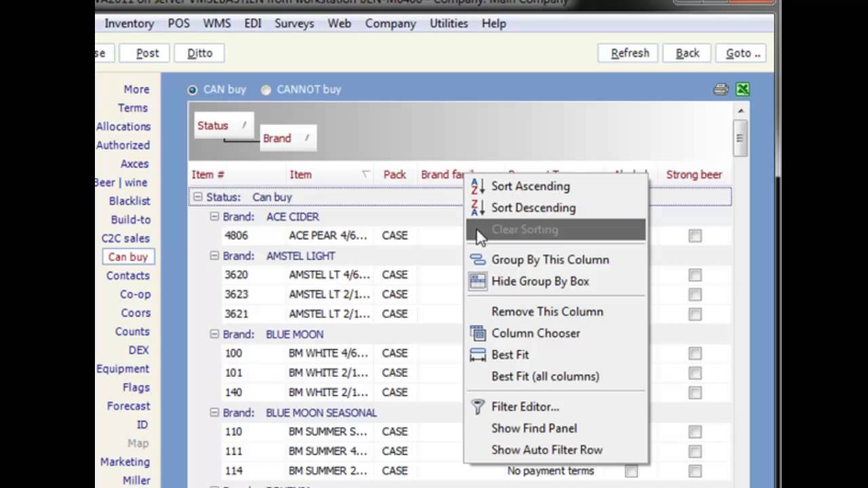This screenshot has height=488, width=868.
Task: Collapse the Status: Can buy group
Action: 197,197
